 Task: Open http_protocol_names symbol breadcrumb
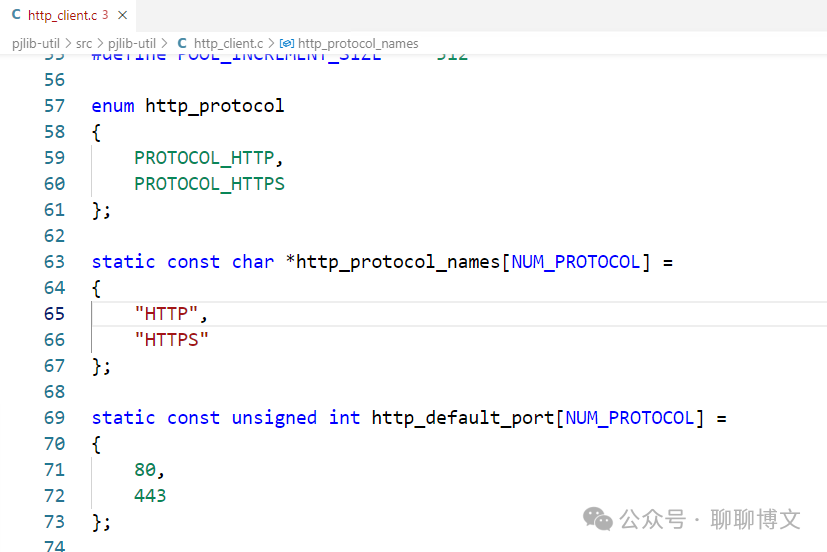click(x=358, y=43)
